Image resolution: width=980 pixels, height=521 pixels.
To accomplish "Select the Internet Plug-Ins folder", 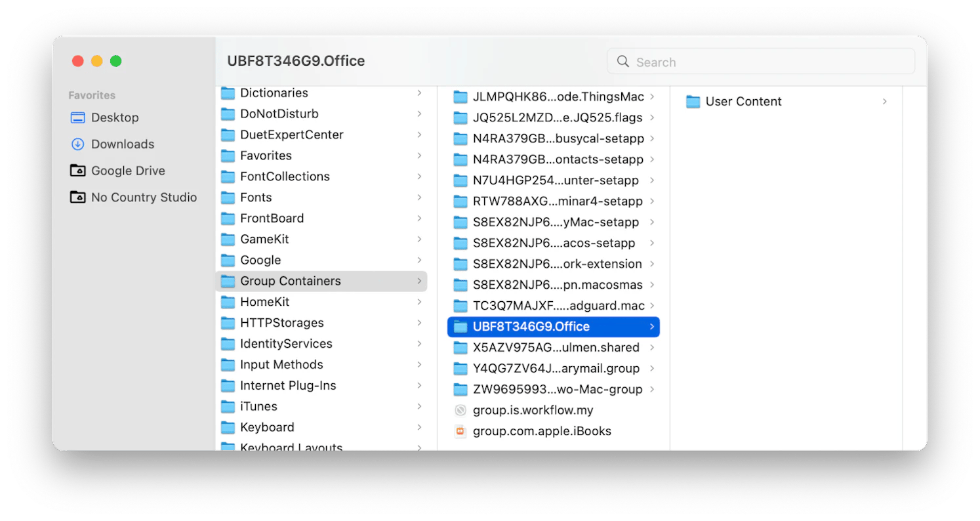I will tap(288, 385).
